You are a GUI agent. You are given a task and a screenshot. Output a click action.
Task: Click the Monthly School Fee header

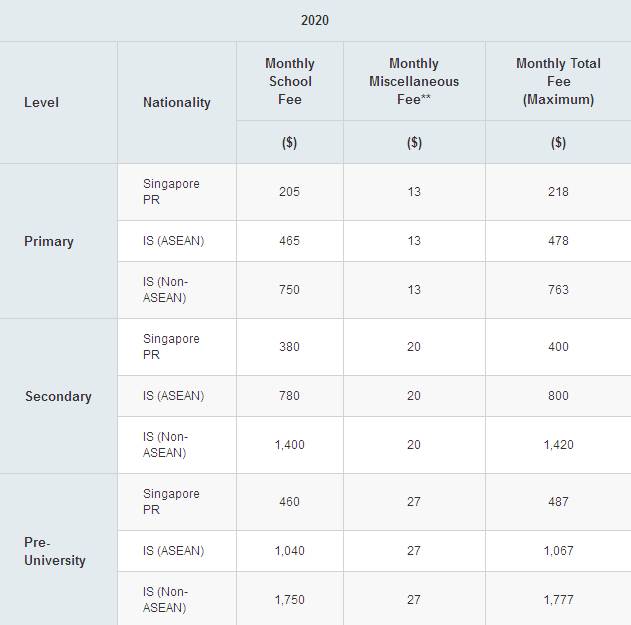click(289, 81)
